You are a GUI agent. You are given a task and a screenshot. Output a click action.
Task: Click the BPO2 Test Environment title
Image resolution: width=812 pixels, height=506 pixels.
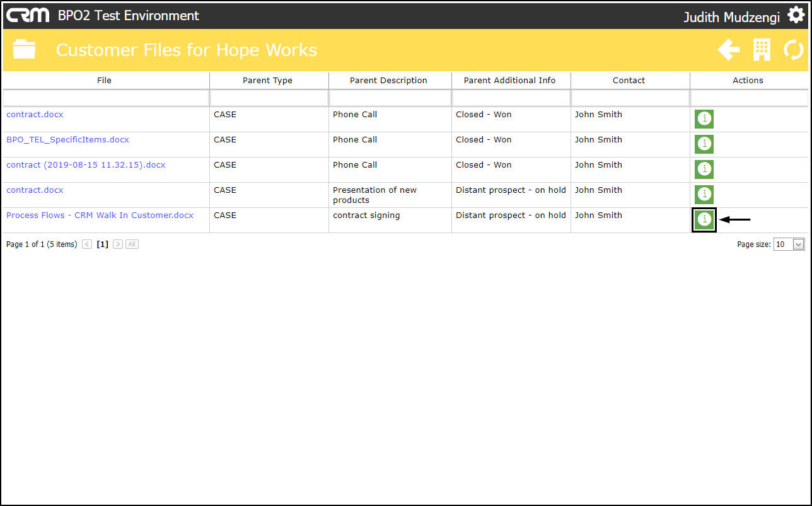(129, 16)
